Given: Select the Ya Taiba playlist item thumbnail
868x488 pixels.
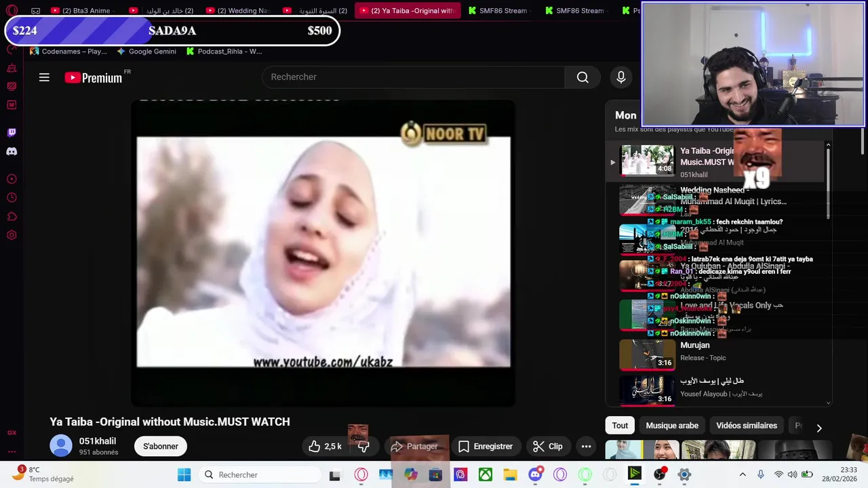Looking at the screenshot, I should coord(648,161).
